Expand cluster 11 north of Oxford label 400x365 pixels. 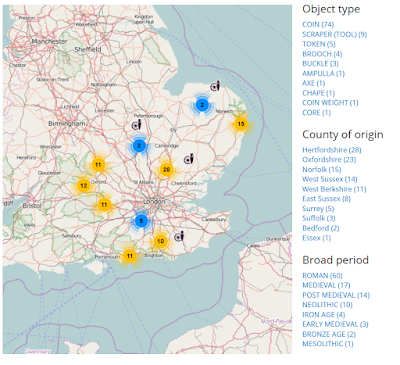tap(98, 165)
